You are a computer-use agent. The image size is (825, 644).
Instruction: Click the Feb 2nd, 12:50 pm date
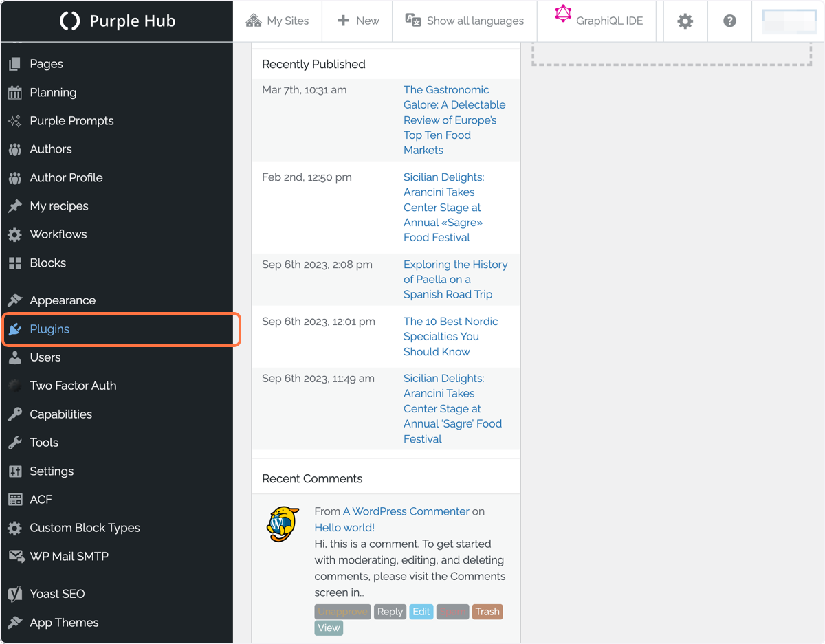307,177
